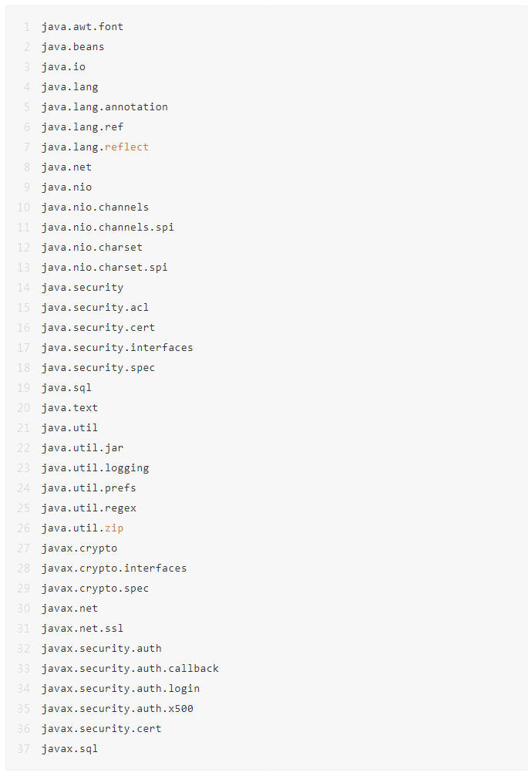The width and height of the screenshot is (532, 776).
Task: Click the javax.security.auth.login line
Action: [x=120, y=689]
